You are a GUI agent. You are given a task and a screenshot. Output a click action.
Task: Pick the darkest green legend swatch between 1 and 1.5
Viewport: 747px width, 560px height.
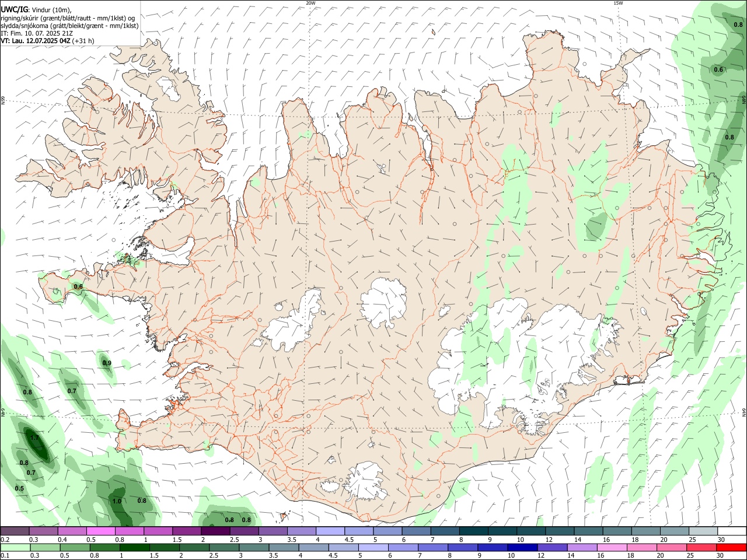[x=134, y=547]
